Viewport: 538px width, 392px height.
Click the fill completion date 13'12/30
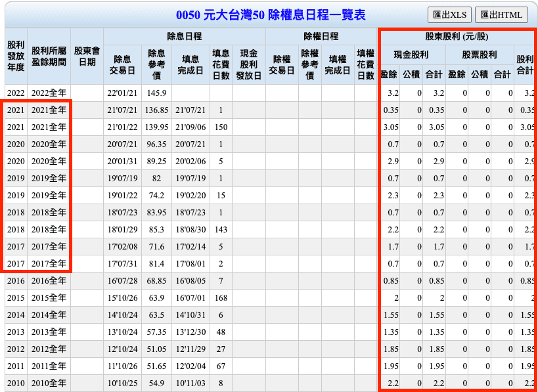pos(191,332)
